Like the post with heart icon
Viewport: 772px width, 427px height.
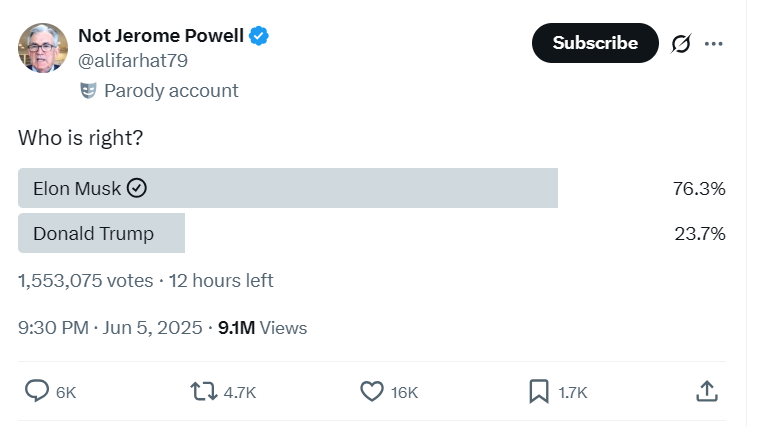pos(372,392)
